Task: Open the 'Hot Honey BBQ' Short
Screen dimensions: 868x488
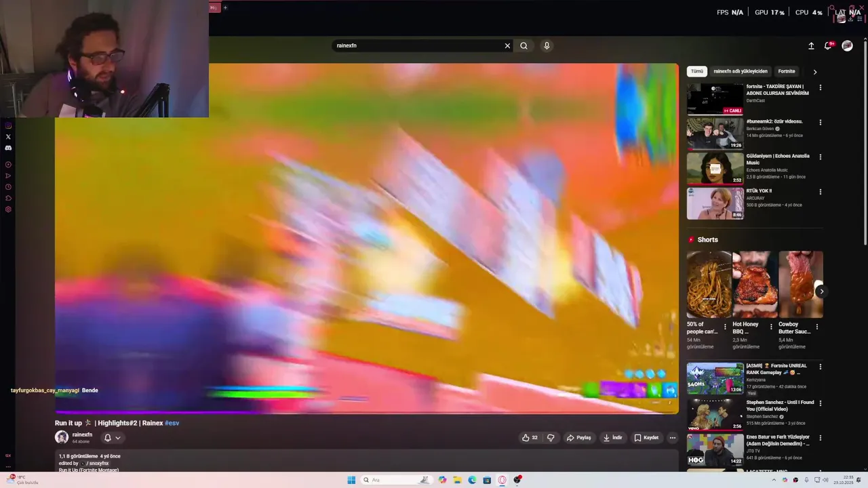Action: pos(755,285)
